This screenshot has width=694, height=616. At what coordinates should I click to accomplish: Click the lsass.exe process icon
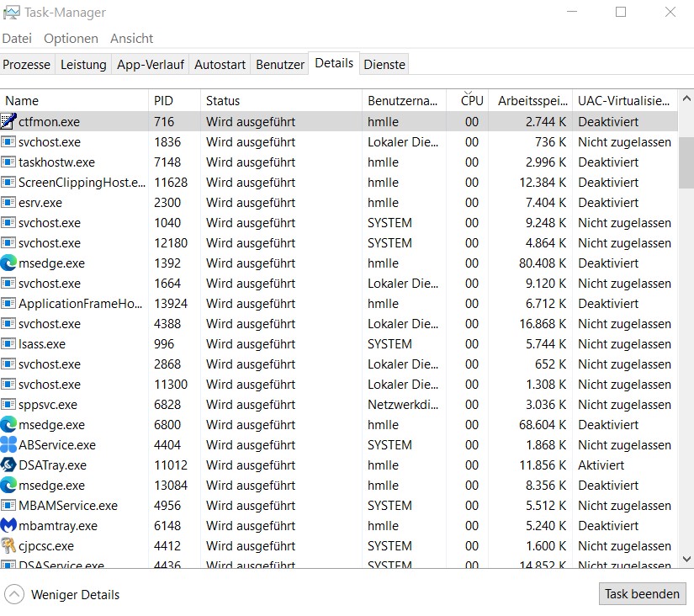tap(8, 343)
